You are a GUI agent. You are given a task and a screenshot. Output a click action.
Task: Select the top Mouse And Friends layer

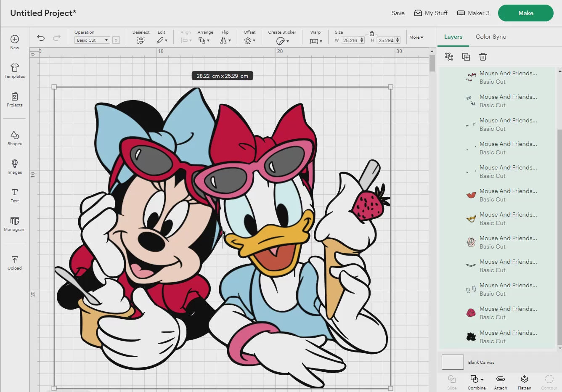click(497, 77)
